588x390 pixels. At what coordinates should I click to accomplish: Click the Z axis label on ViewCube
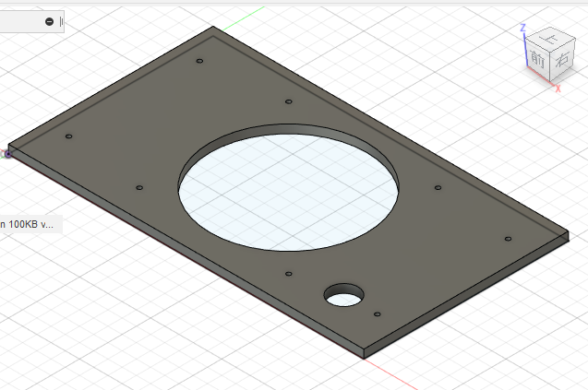pos(522,28)
